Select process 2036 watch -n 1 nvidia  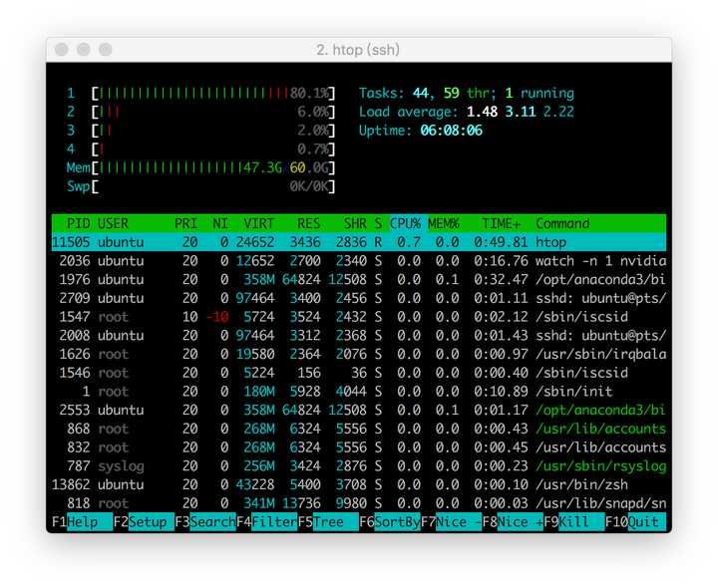pyautogui.click(x=359, y=261)
